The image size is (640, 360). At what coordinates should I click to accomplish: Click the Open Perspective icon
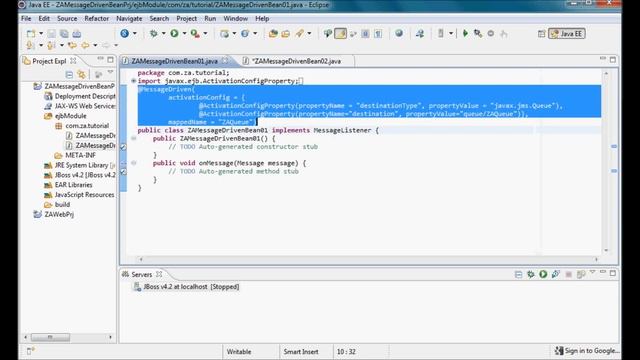(x=541, y=33)
